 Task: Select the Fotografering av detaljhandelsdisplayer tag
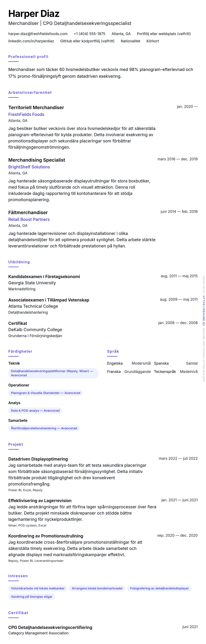pyautogui.click(x=159, y=588)
